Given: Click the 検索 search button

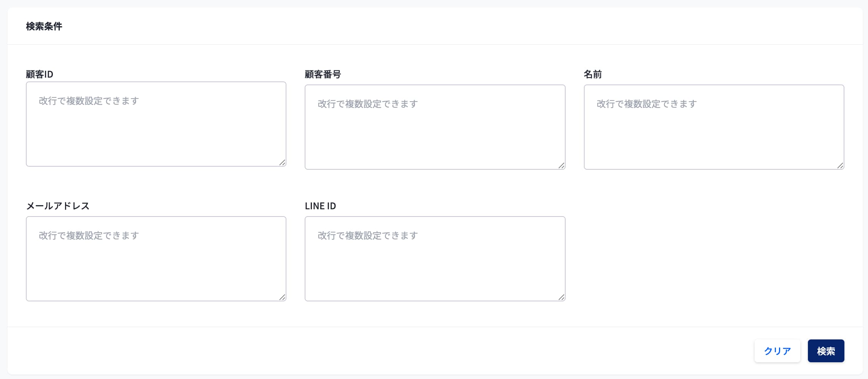Looking at the screenshot, I should (x=825, y=351).
